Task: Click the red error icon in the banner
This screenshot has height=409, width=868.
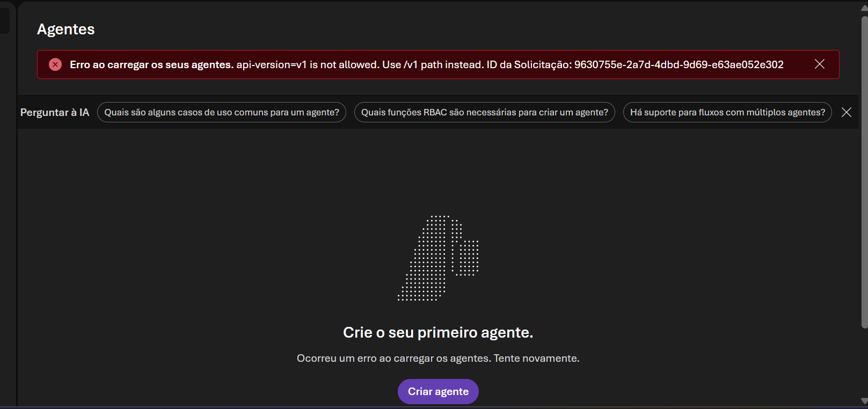Action: pos(55,64)
